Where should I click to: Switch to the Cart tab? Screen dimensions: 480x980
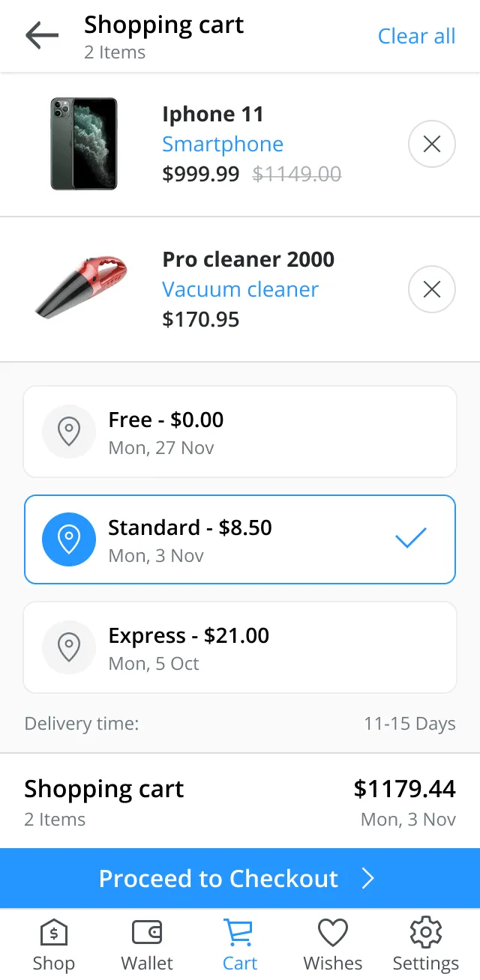point(240,946)
